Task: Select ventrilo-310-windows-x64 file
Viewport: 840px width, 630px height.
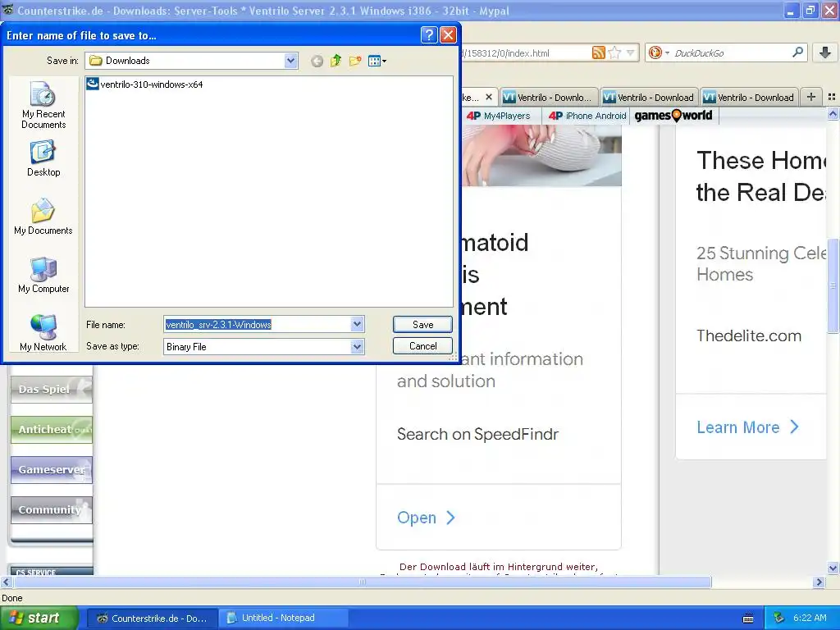Action: (x=144, y=84)
